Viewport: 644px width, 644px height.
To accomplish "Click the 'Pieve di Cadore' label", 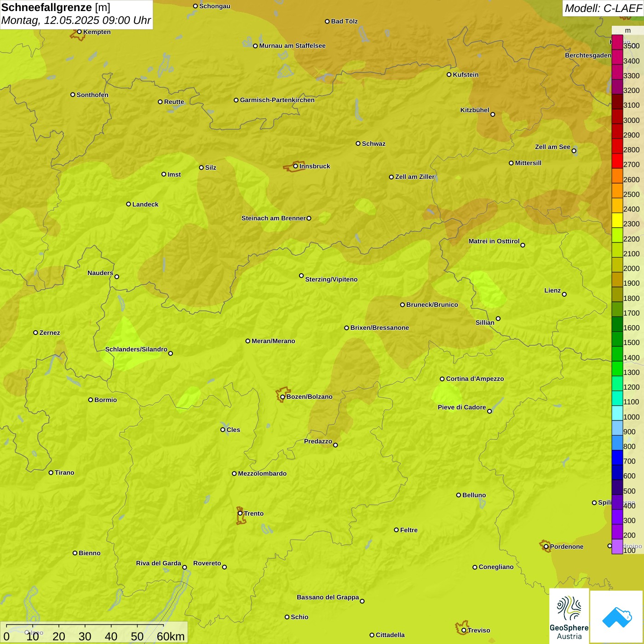I will 462,407.
